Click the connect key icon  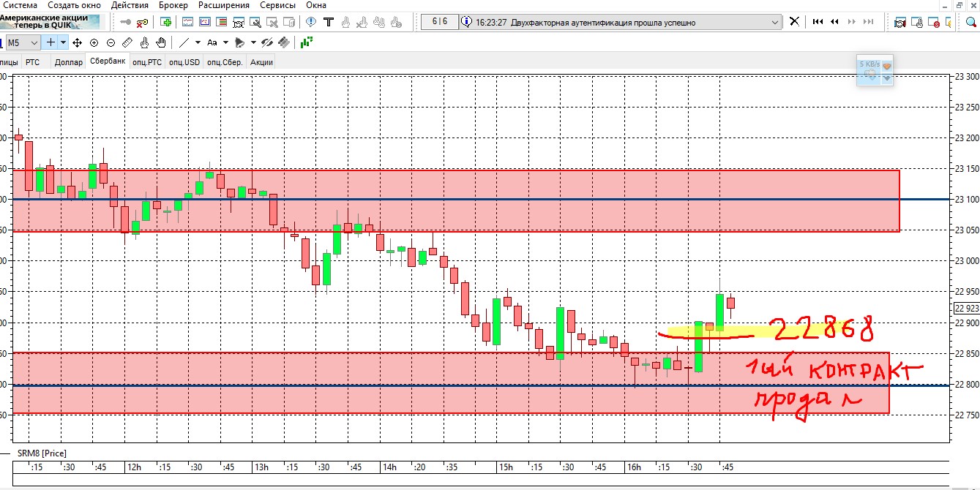[x=125, y=22]
